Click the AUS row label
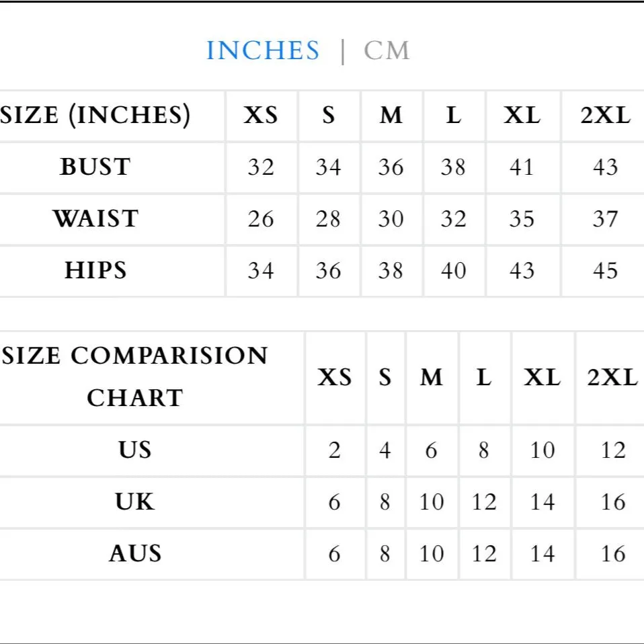 point(134,553)
